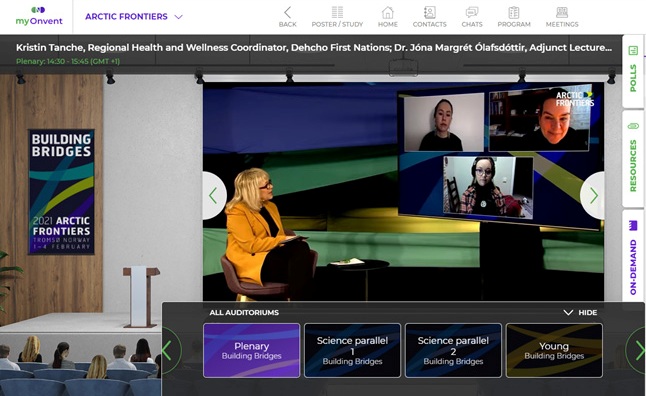Click the Plenary 14:30 - 15:45 time text

click(x=68, y=61)
